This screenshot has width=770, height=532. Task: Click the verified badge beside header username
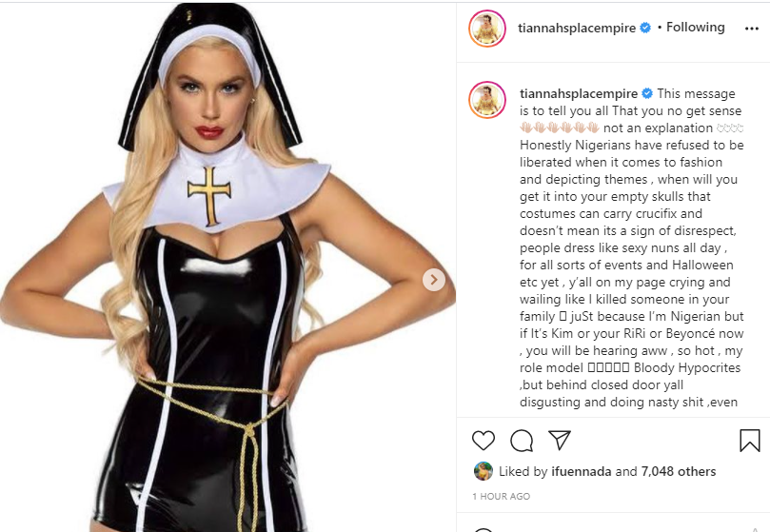coord(645,28)
